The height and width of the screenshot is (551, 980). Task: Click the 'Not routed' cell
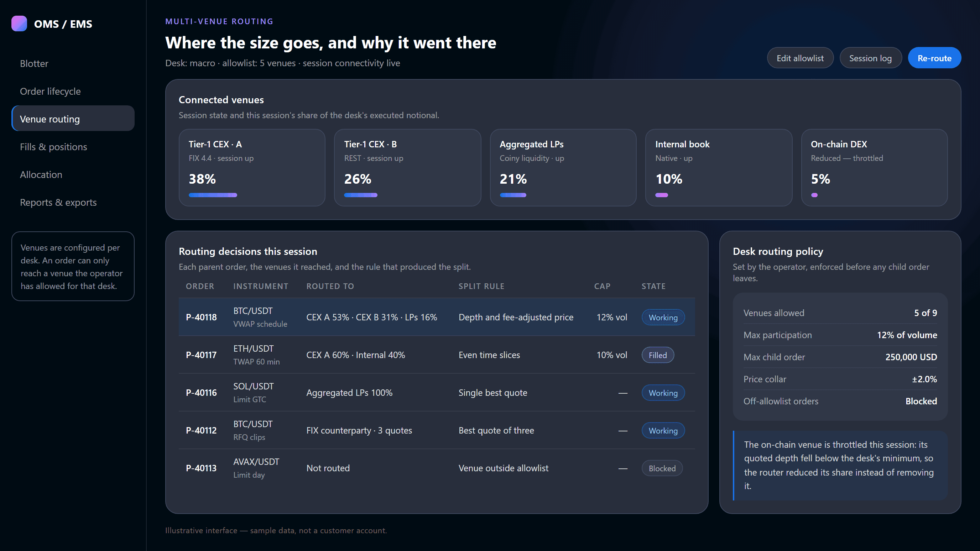click(x=328, y=468)
